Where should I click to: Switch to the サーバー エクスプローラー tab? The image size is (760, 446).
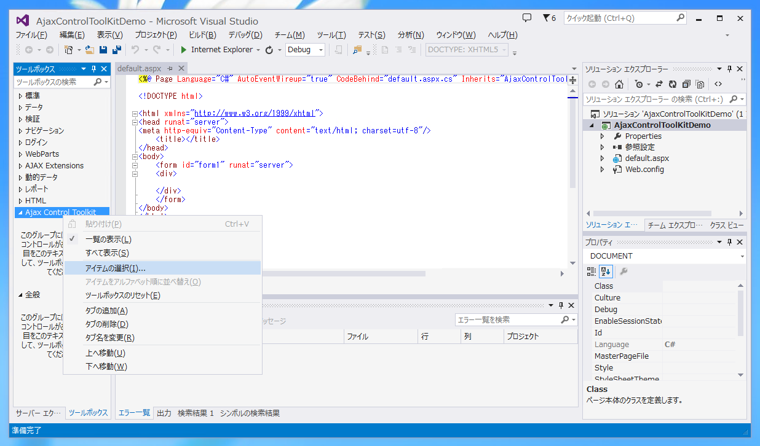tap(38, 413)
